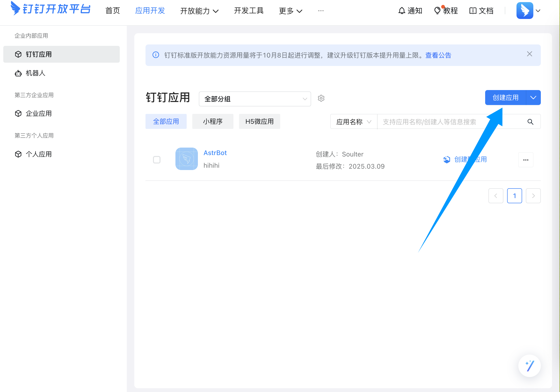Click the settings gear beside group selector
The width and height of the screenshot is (560, 392).
[321, 98]
